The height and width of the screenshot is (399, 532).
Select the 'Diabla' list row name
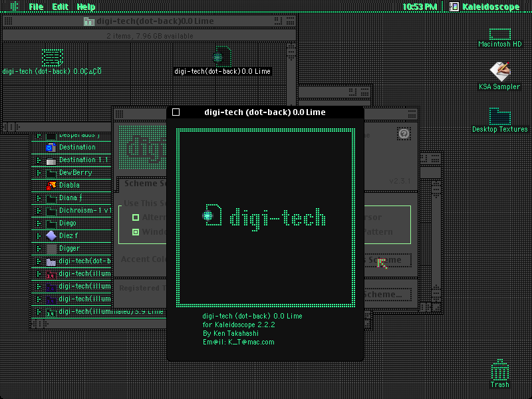(x=69, y=186)
